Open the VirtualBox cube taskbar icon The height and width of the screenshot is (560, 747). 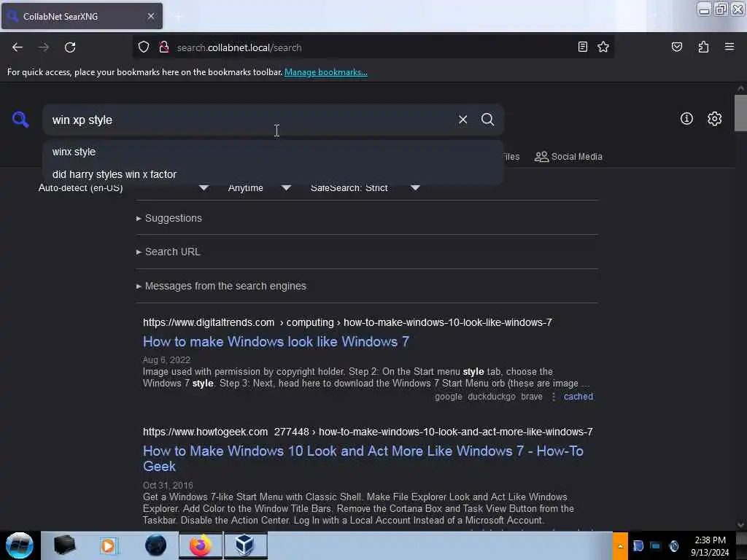(x=245, y=545)
